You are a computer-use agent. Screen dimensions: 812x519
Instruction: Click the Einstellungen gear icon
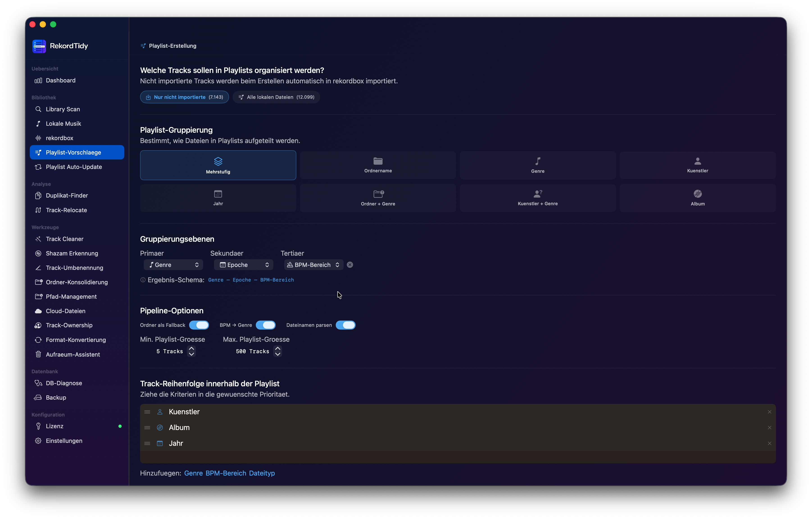(x=39, y=441)
